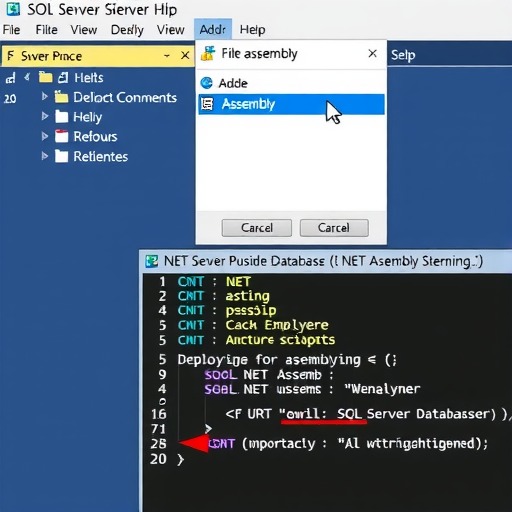
Task: Open the Filte menu
Action: tap(46, 30)
